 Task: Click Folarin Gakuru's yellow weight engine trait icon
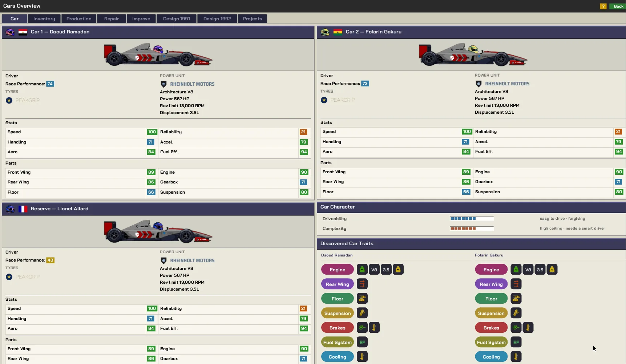tap(552, 270)
